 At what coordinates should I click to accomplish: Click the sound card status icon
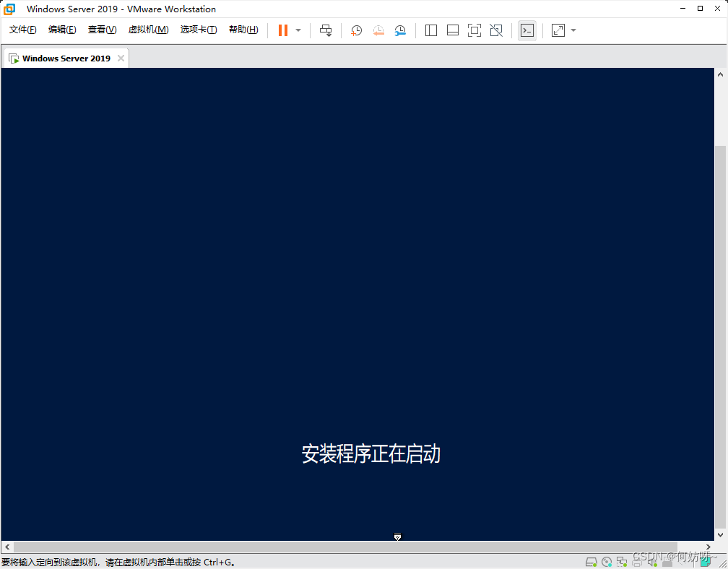[x=652, y=563]
